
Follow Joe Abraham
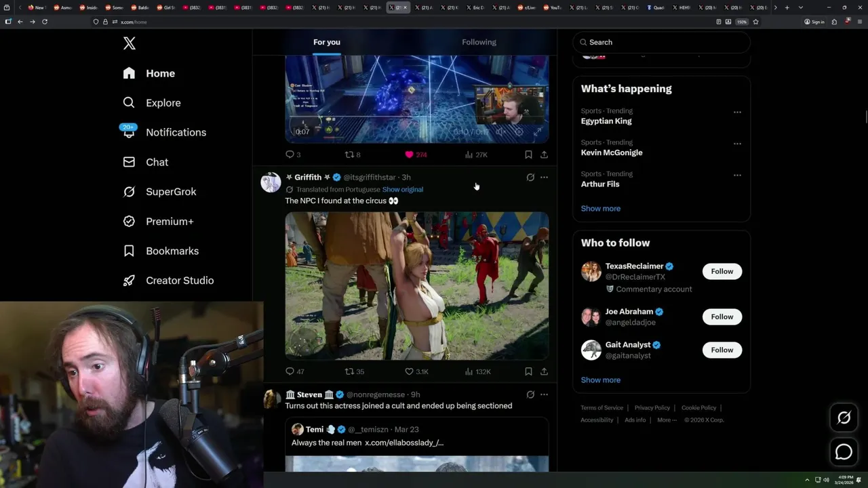click(x=722, y=317)
